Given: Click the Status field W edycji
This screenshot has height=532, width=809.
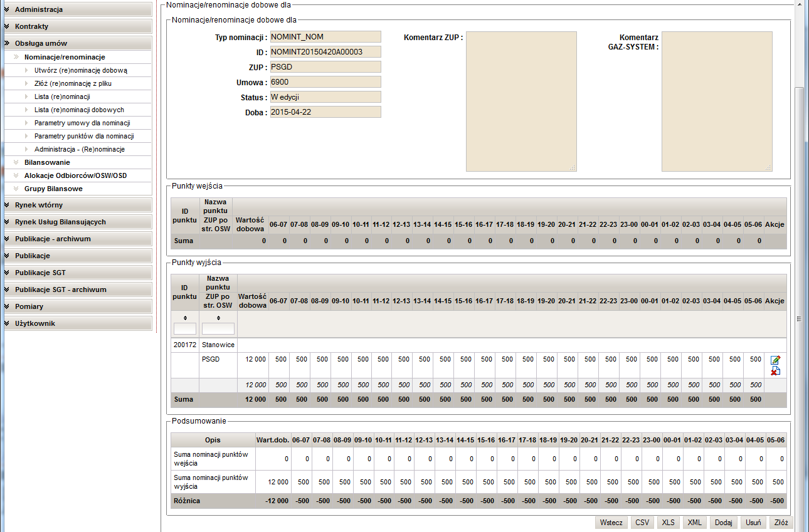Looking at the screenshot, I should click(x=325, y=97).
